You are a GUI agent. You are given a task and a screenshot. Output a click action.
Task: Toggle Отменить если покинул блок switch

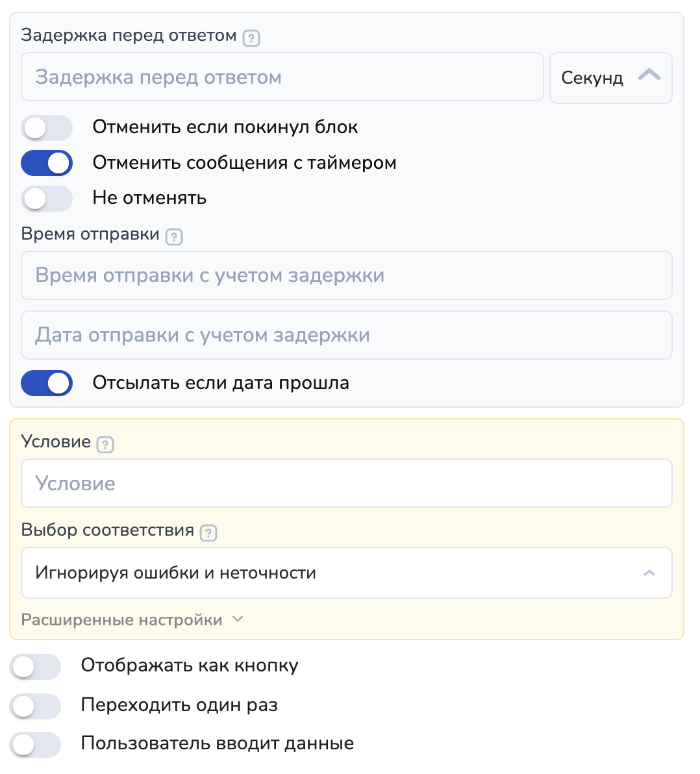[47, 128]
